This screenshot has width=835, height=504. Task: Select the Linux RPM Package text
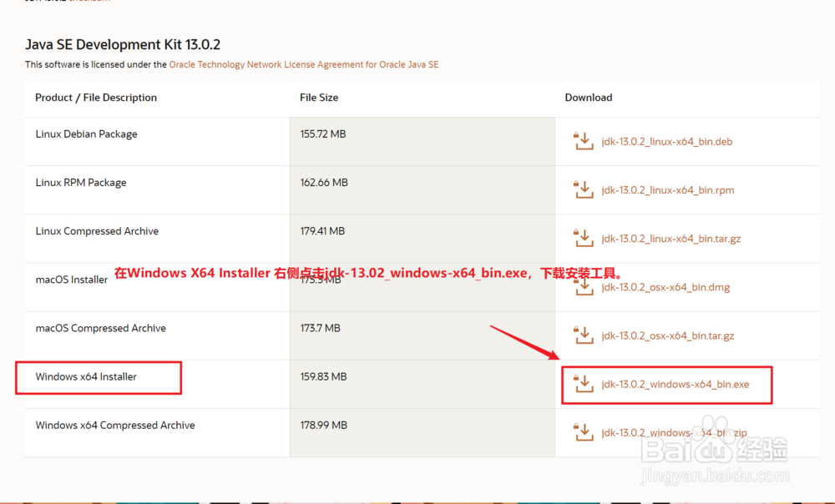pyautogui.click(x=81, y=183)
